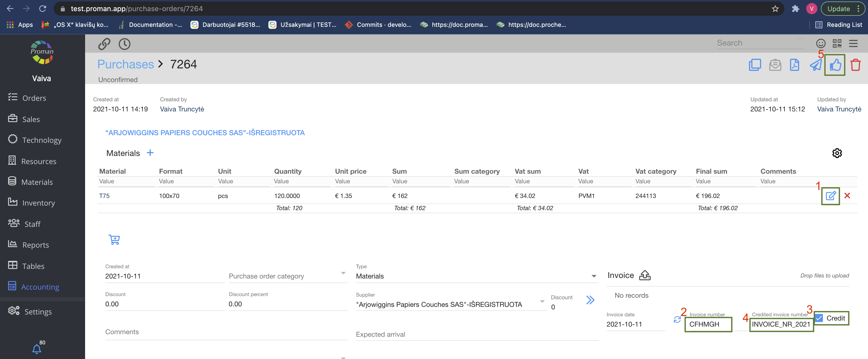Click the QR code icon in header
868x359 pixels.
point(837,44)
